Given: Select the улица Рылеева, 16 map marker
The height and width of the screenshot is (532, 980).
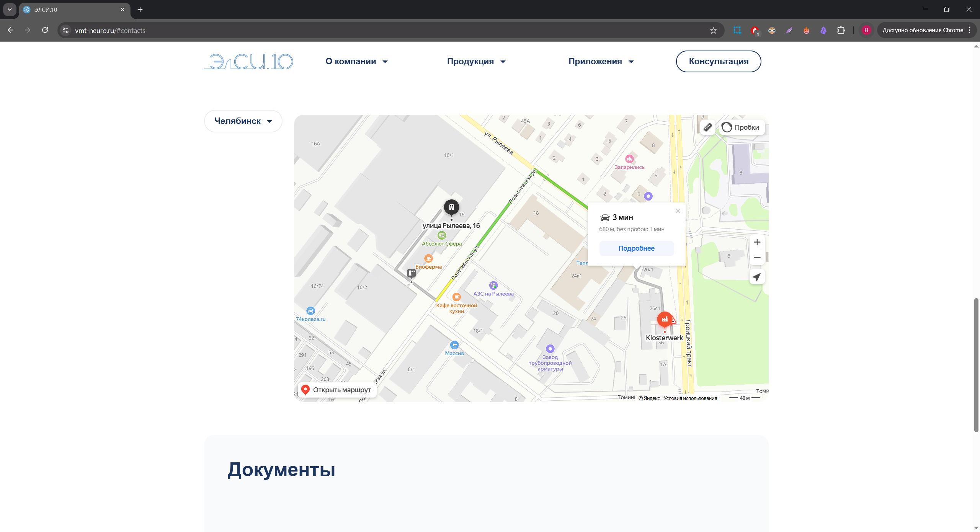Looking at the screenshot, I should click(x=451, y=207).
